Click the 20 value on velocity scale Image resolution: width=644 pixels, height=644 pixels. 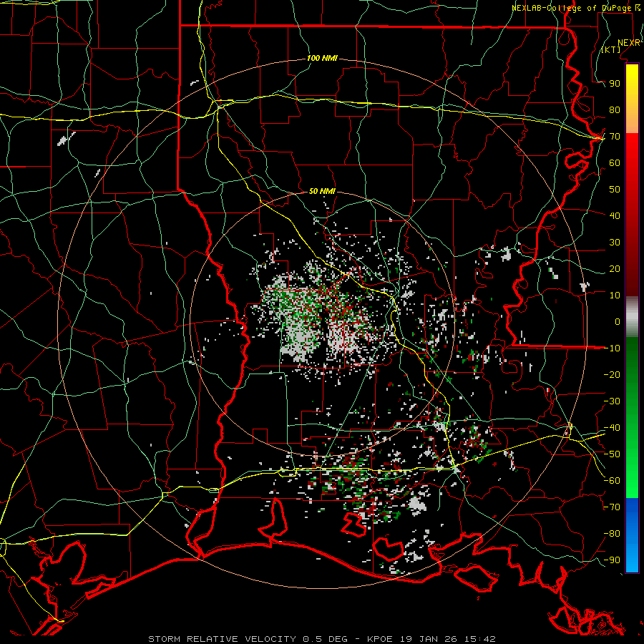click(x=615, y=269)
